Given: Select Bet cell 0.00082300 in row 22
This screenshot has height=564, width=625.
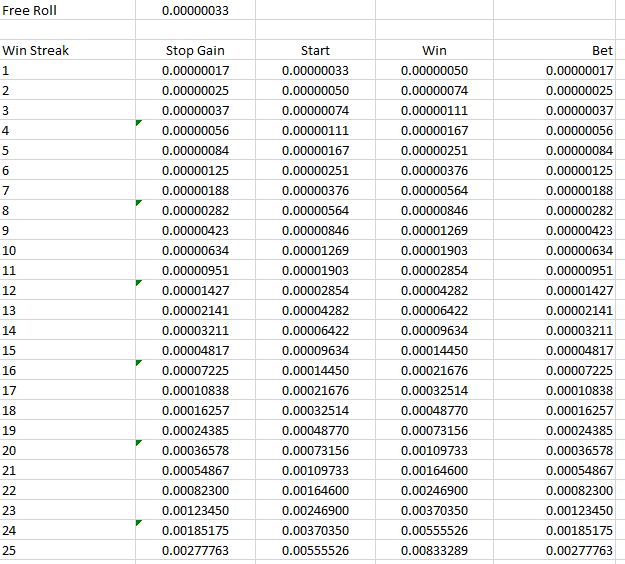Looking at the screenshot, I should pos(554,490).
